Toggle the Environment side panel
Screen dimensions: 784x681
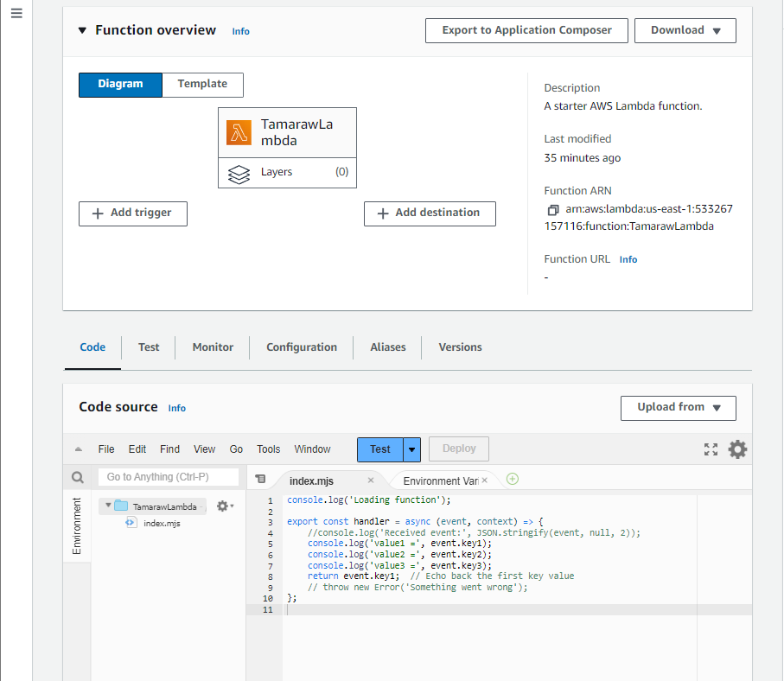77,526
